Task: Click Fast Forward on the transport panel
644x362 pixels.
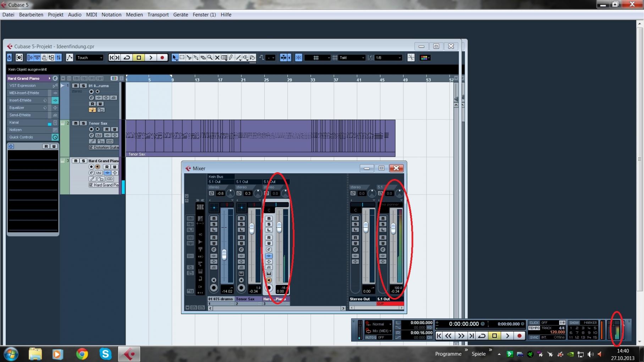Action: tap(461, 335)
